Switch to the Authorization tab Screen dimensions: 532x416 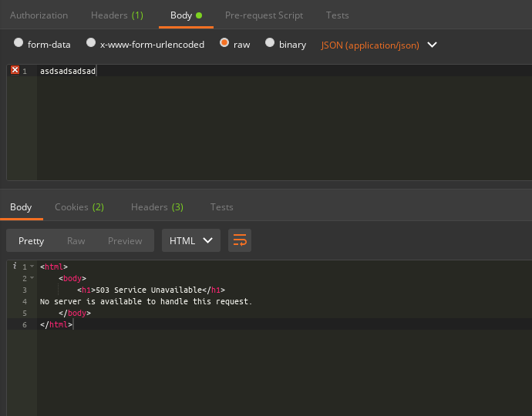coord(39,15)
